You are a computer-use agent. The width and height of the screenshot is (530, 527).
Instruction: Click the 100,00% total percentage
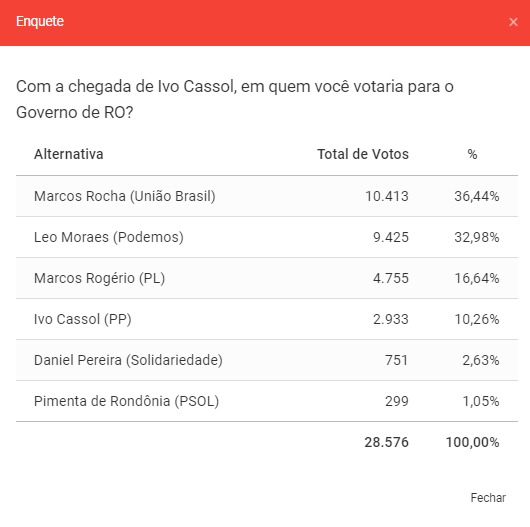pyautogui.click(x=472, y=442)
